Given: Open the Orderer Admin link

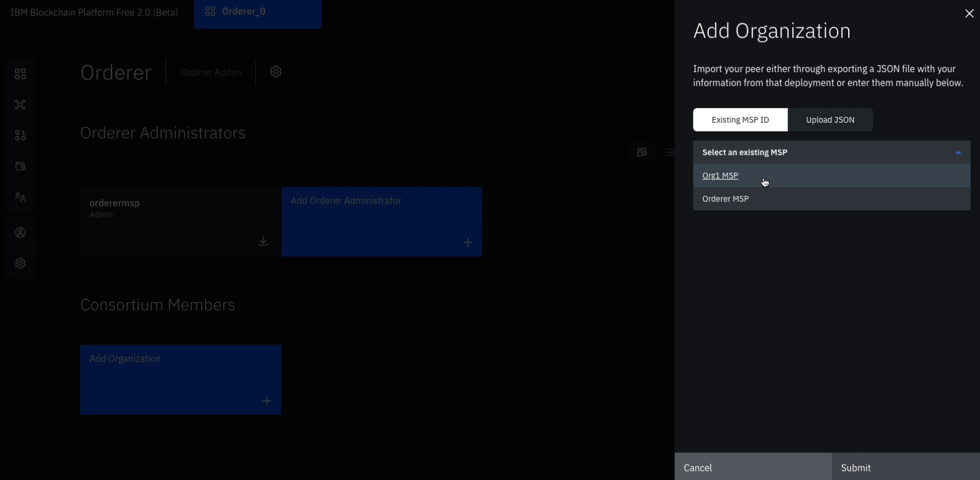Looking at the screenshot, I should 211,72.
